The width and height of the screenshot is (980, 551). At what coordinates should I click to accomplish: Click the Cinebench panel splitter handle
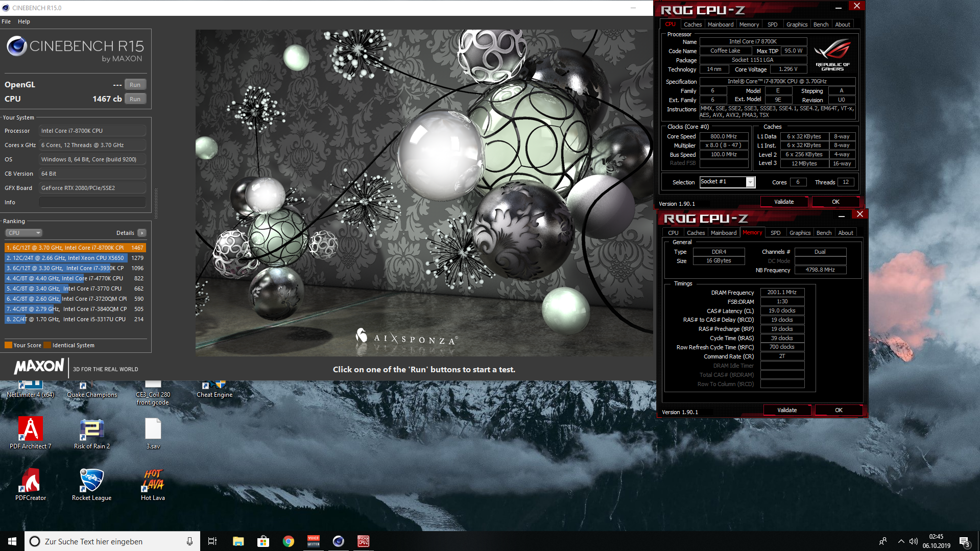pyautogui.click(x=156, y=203)
